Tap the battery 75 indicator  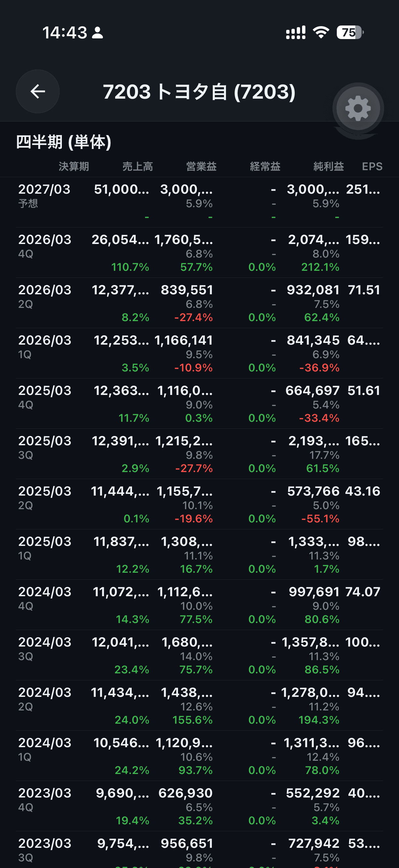[350, 32]
